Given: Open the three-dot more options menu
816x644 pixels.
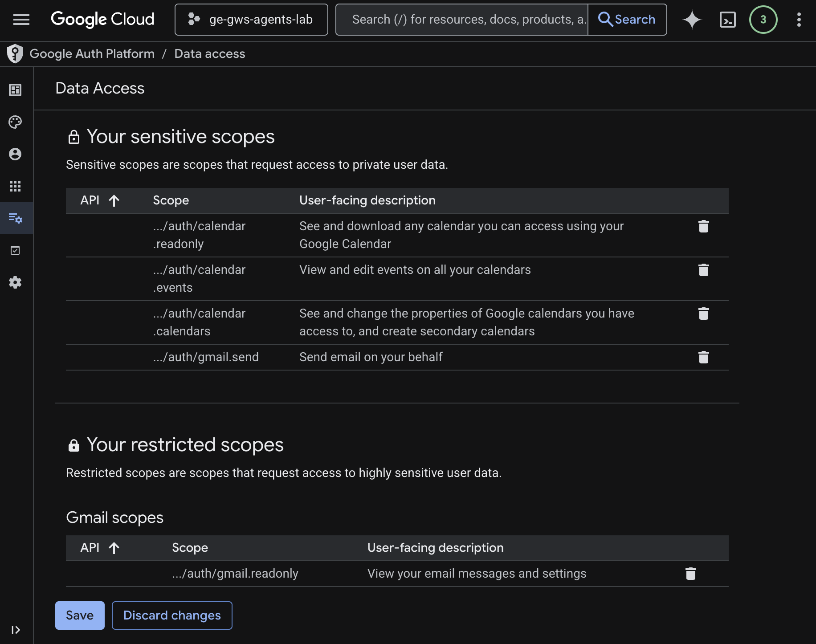Looking at the screenshot, I should click(x=799, y=20).
